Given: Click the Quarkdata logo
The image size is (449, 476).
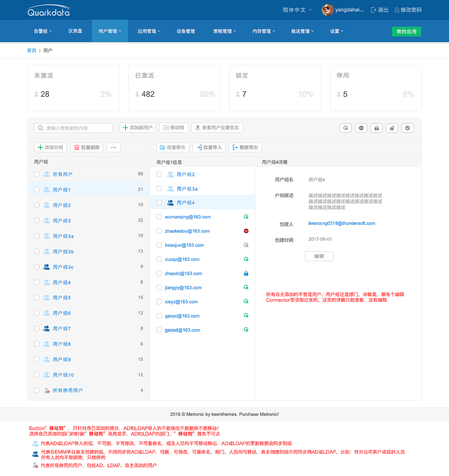Looking at the screenshot, I should pos(49,11).
